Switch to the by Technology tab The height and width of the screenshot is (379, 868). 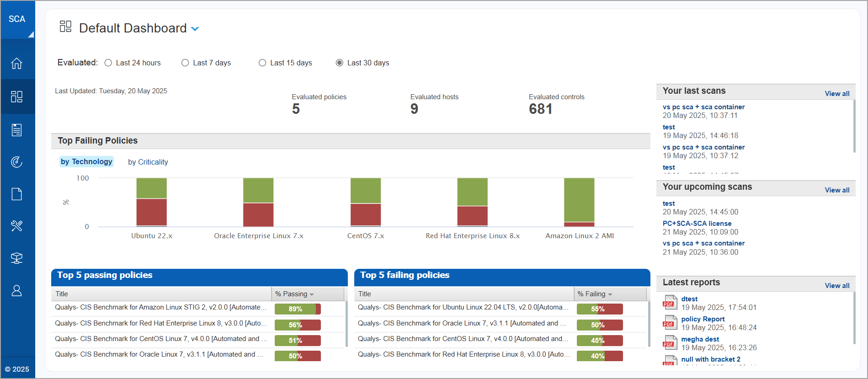86,162
